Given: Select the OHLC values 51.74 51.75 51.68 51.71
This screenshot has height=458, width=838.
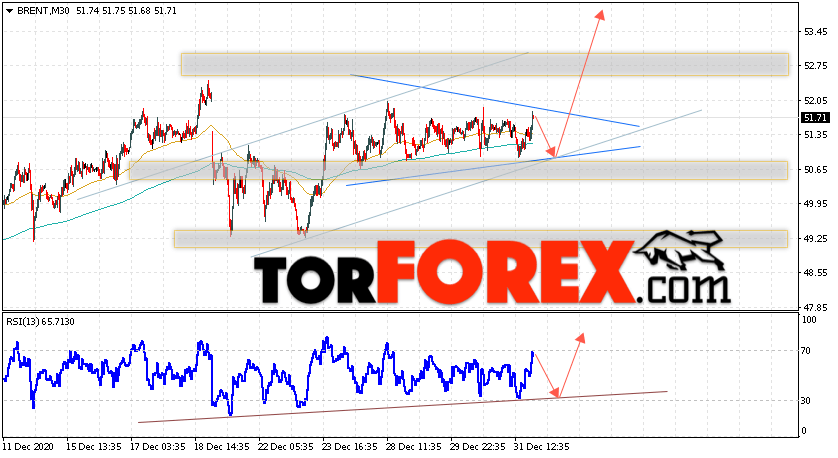Looking at the screenshot, I should point(126,11).
